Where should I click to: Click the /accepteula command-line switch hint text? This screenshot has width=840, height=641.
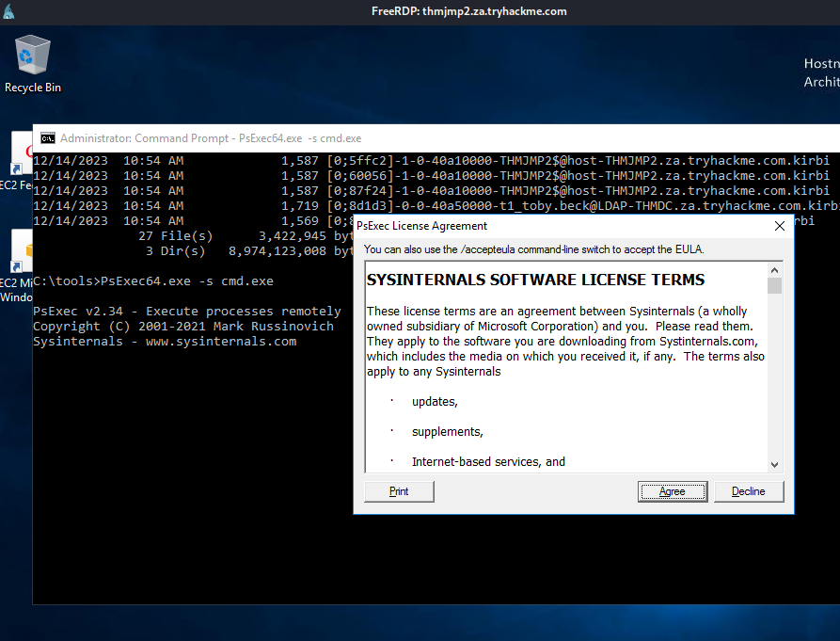534,249
